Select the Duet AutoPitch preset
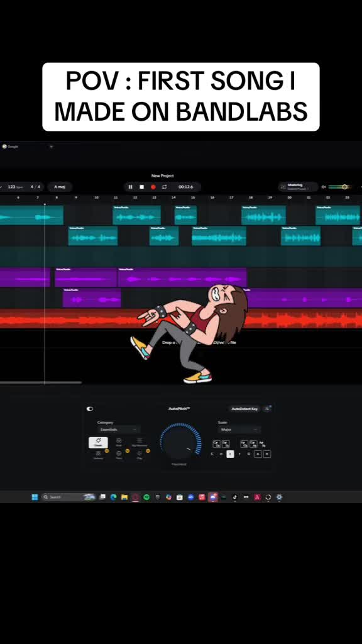 point(119,442)
